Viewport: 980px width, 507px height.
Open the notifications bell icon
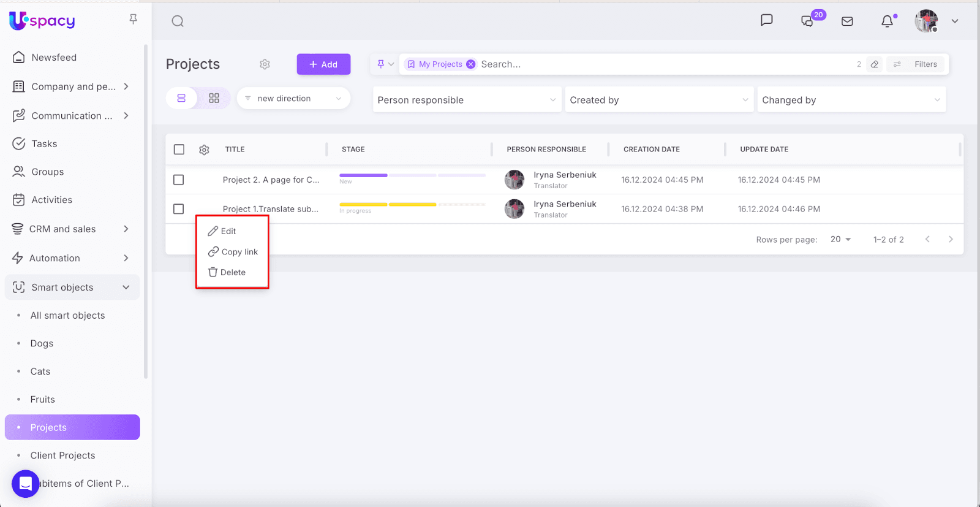click(887, 21)
